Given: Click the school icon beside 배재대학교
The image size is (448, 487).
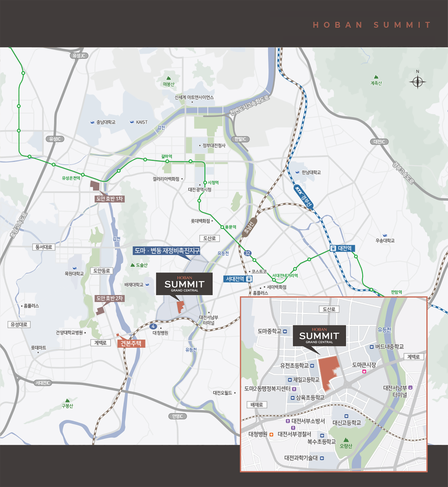Looking at the screenshot, I should tap(147, 285).
